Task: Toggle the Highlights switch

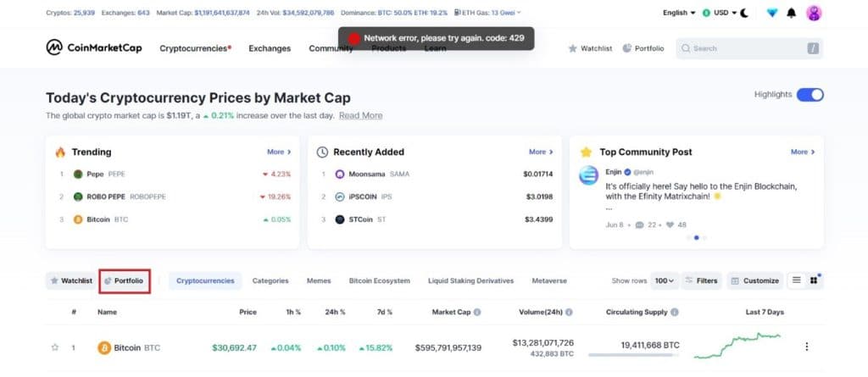Action: coord(810,95)
